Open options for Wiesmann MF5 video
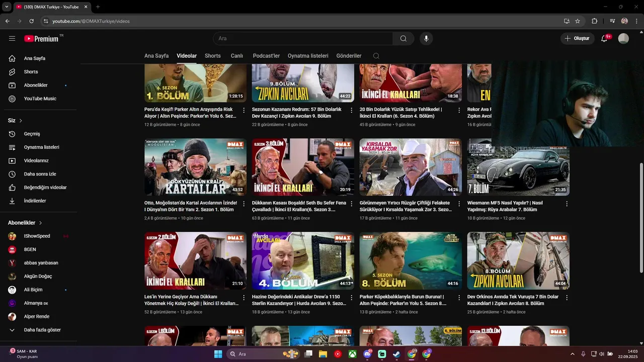The height and width of the screenshot is (362, 644). point(567,204)
